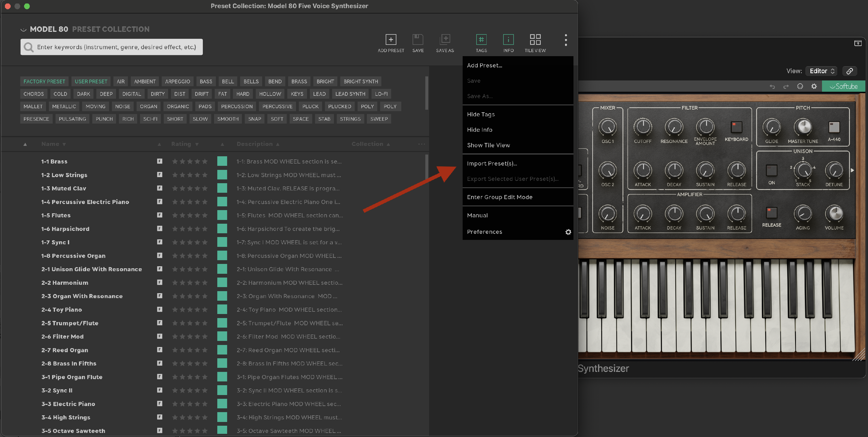Toggle the Unison ON switch
This screenshot has height=437, width=868.
coord(771,170)
